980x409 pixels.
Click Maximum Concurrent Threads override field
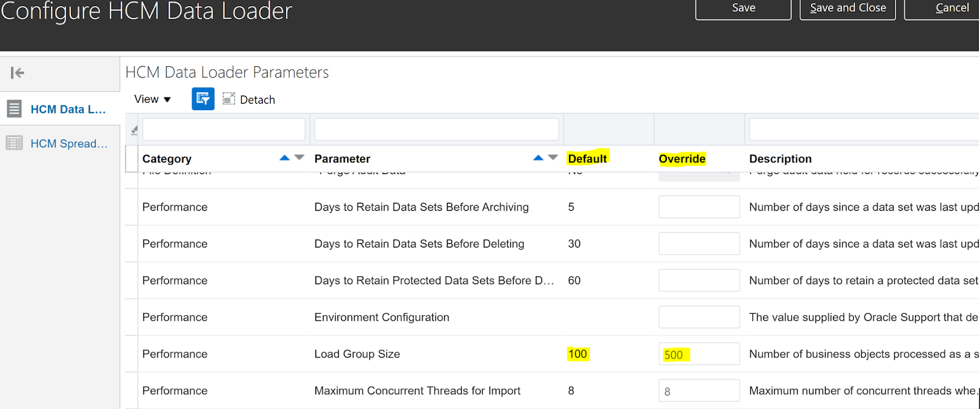click(699, 391)
